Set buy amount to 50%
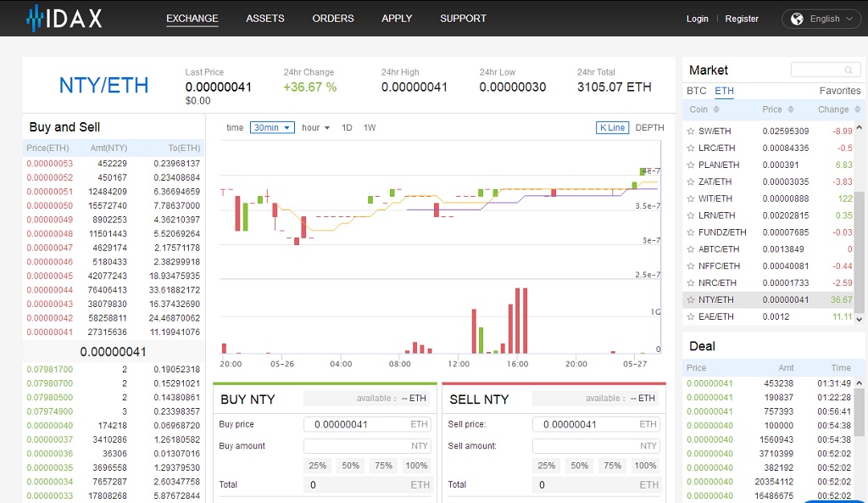Viewport: 868px width, 503px height. click(350, 466)
